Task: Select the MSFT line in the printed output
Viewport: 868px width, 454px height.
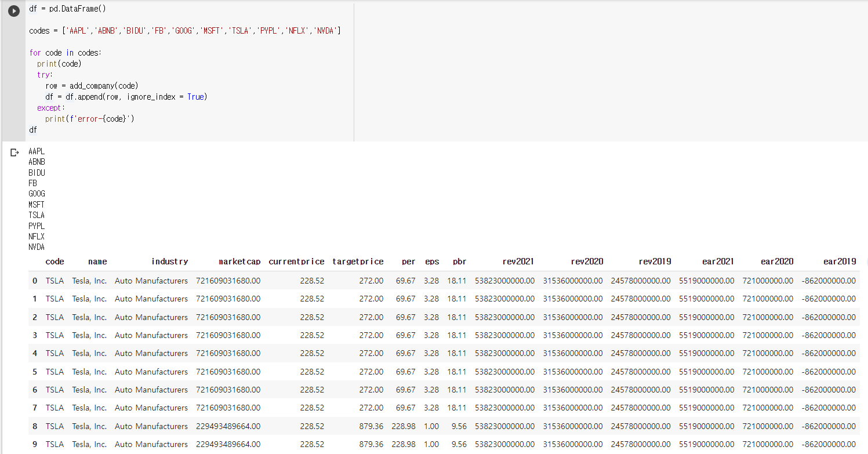Action: (37, 205)
